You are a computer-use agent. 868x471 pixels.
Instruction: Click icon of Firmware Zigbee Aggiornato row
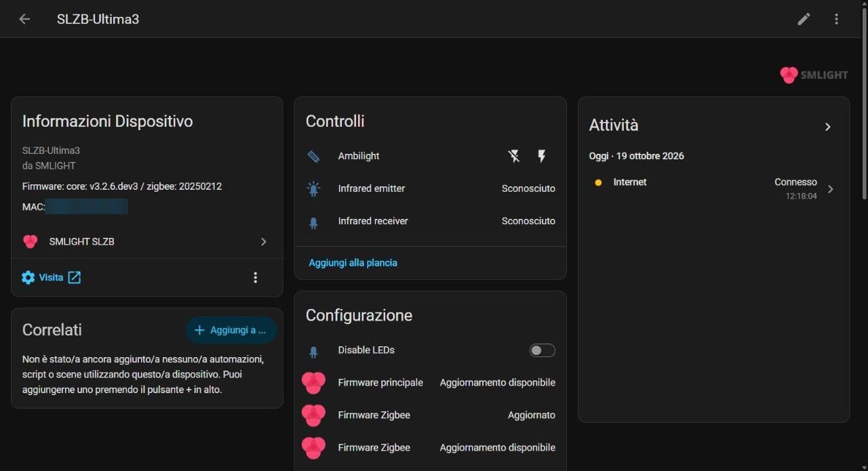coord(313,415)
